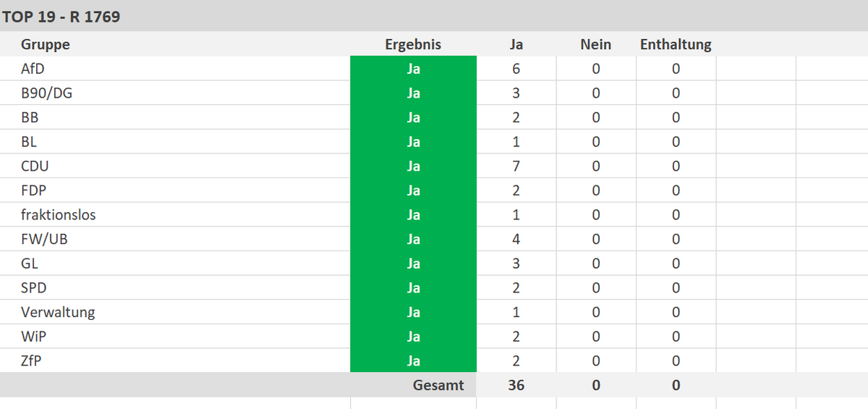This screenshot has width=868, height=409.
Task: Select the Ergebnis column header
Action: coord(413,44)
